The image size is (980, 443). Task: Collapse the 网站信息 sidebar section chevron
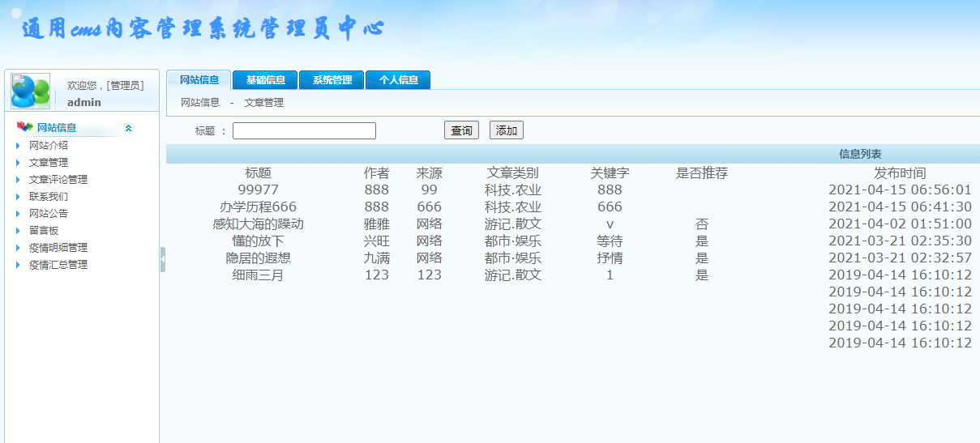point(128,128)
